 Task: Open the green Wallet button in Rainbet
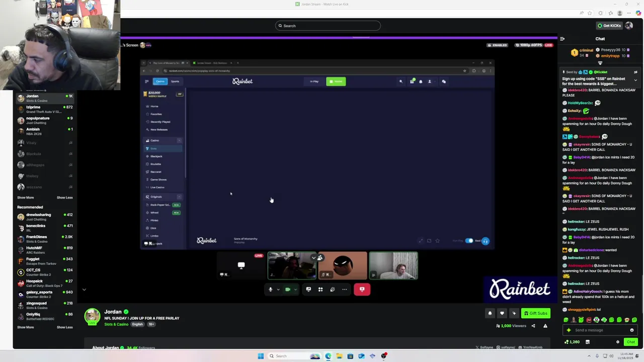[336, 81]
